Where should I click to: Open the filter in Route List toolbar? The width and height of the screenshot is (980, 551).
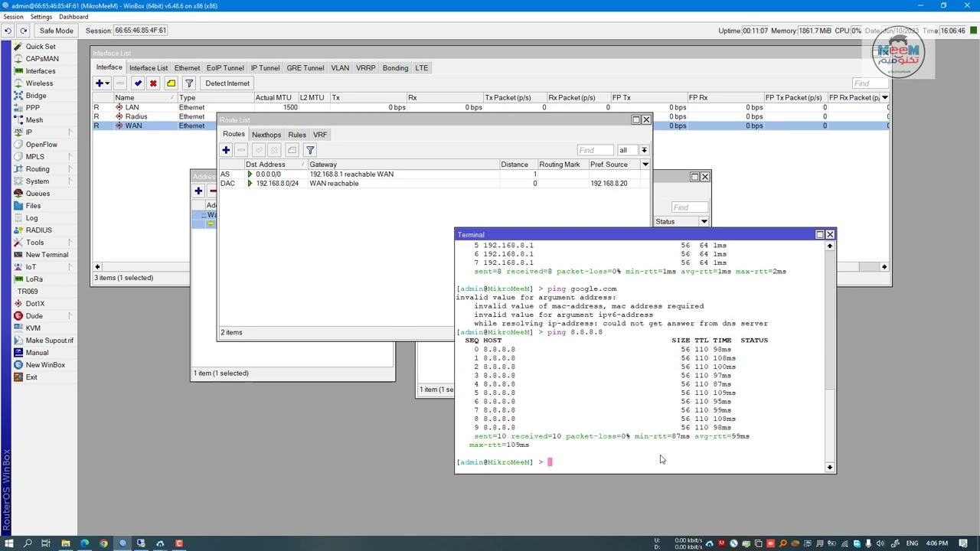pos(310,150)
